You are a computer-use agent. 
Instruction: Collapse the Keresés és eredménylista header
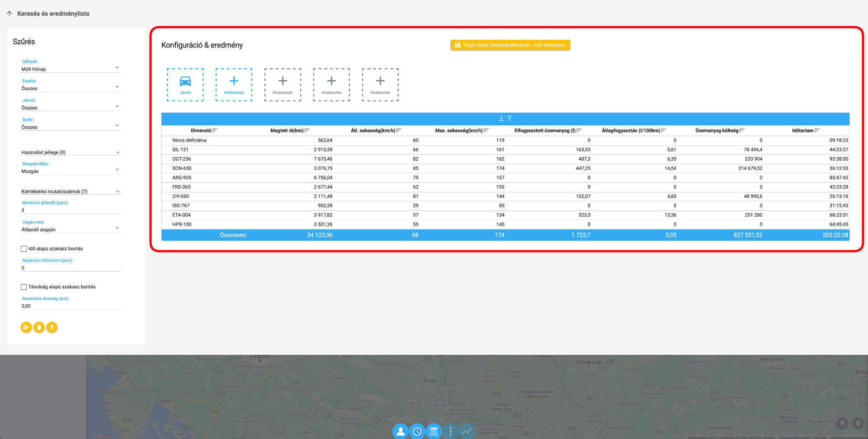pos(9,14)
